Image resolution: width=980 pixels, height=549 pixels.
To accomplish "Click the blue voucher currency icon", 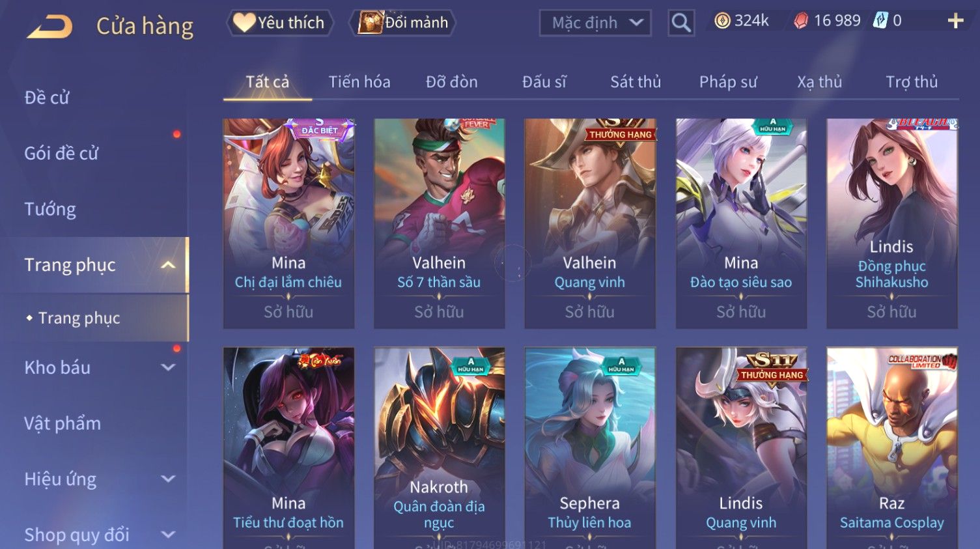I will tap(880, 21).
